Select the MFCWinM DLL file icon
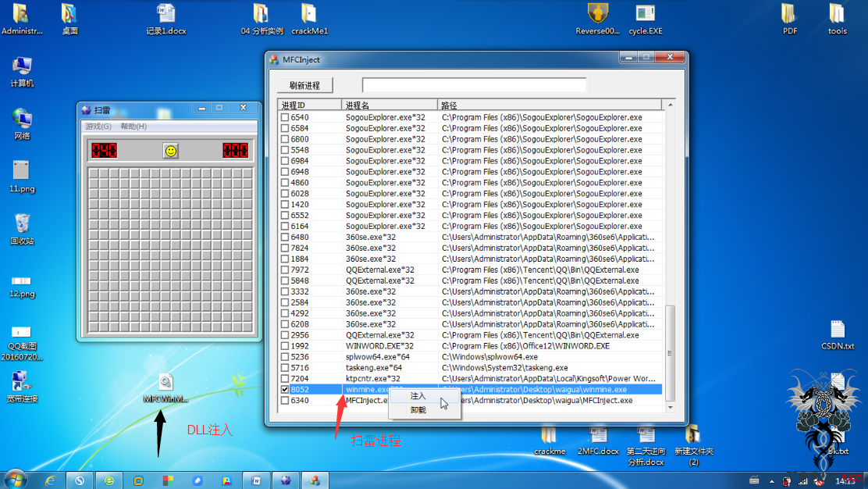This screenshot has width=868, height=489. click(165, 387)
